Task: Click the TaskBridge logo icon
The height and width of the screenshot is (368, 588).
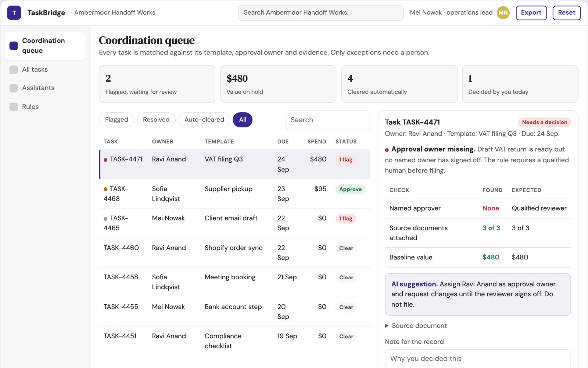Action: tap(14, 13)
